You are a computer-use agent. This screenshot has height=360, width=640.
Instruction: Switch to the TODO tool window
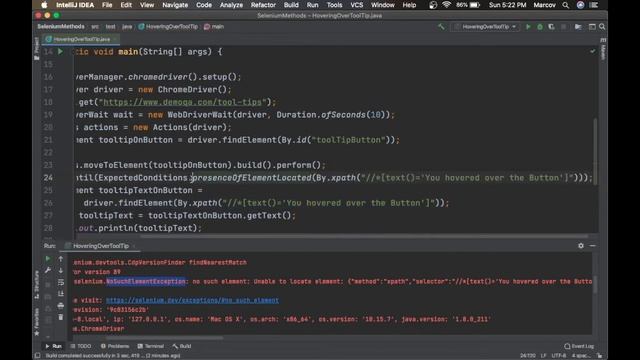(81, 346)
